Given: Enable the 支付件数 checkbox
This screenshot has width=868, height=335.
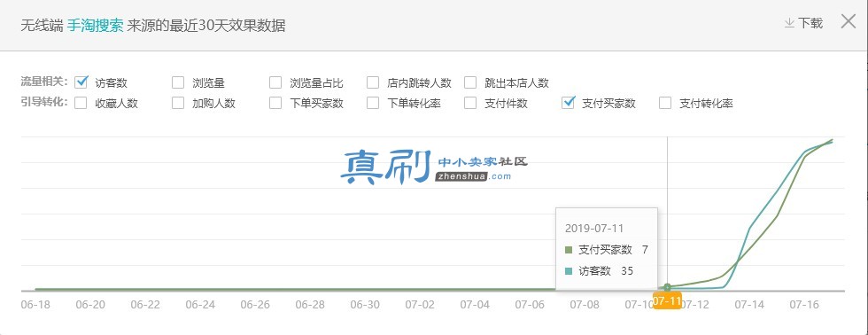Looking at the screenshot, I should coord(470,103).
